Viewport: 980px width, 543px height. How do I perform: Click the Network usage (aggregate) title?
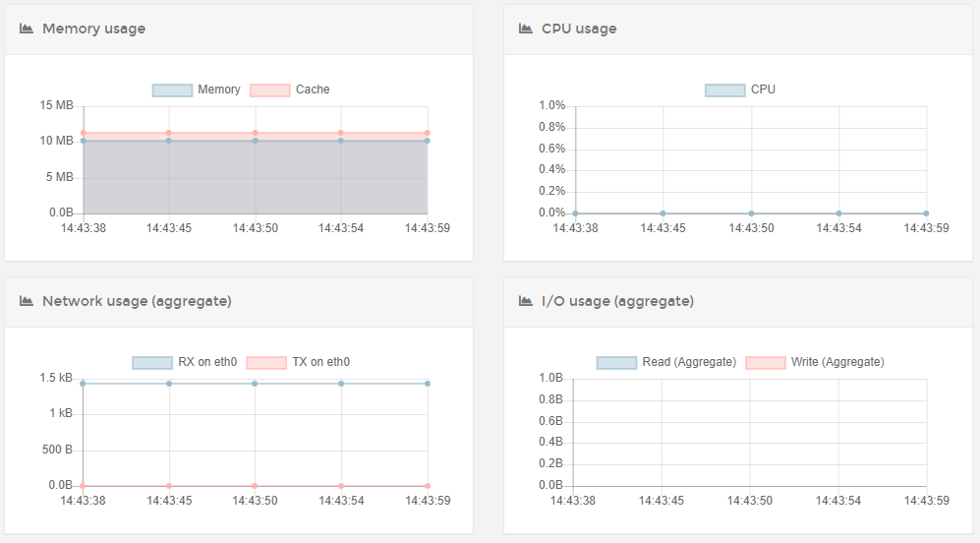(137, 301)
